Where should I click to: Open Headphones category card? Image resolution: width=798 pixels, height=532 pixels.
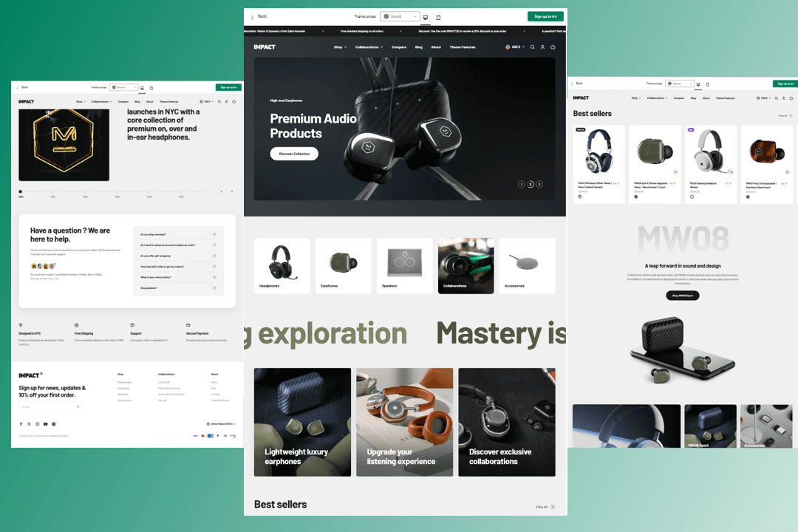point(282,266)
